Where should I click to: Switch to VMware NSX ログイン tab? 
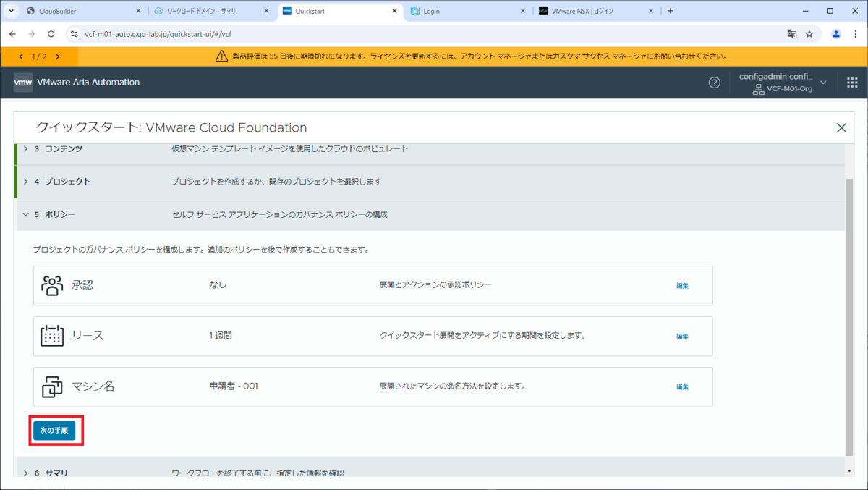coord(597,11)
